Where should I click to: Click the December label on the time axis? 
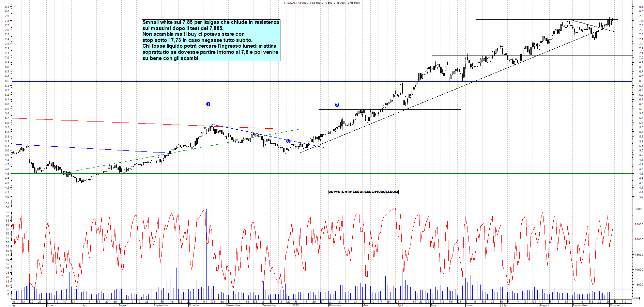tap(269, 305)
